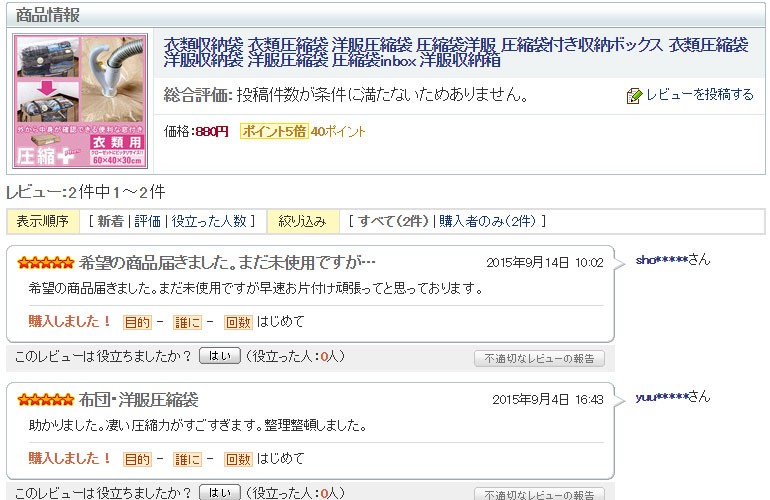Filter to 購入者のみ(2件) reviews

489,221
